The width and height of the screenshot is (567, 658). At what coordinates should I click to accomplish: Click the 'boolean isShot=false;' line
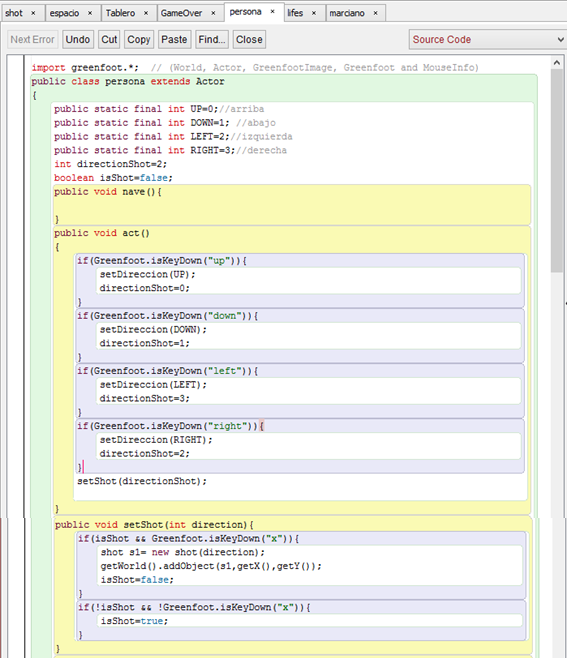tap(113, 178)
